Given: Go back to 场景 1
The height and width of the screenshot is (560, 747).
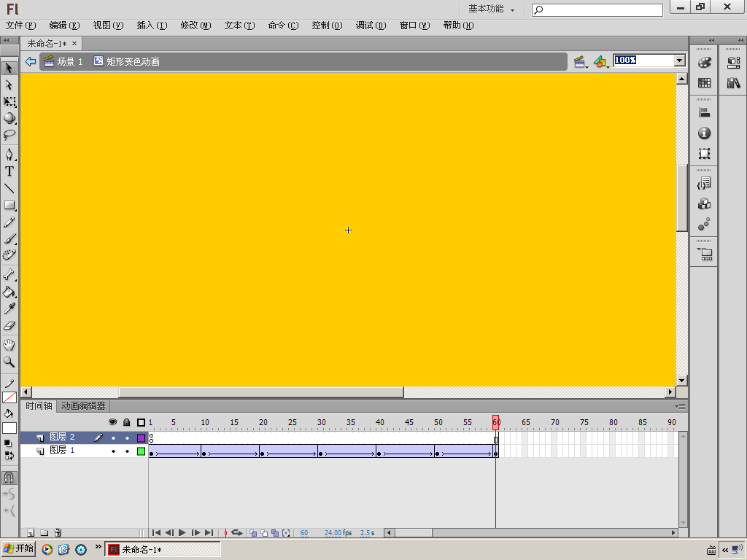Looking at the screenshot, I should pyautogui.click(x=63, y=61).
